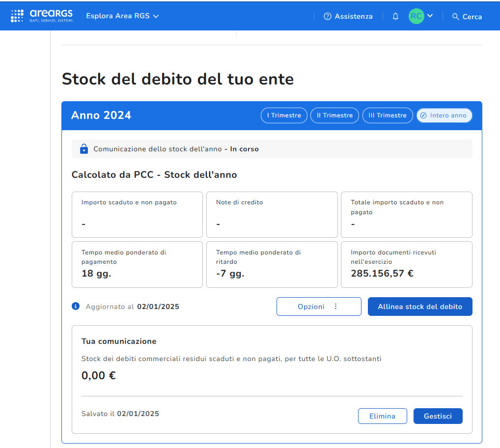
Task: Select the II Trimestre period
Action: (x=334, y=115)
